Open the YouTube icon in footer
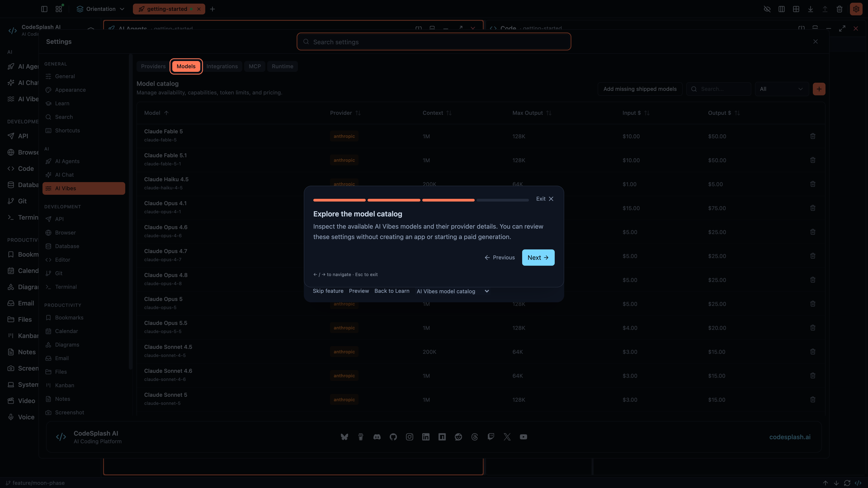The image size is (868, 488). [523, 437]
